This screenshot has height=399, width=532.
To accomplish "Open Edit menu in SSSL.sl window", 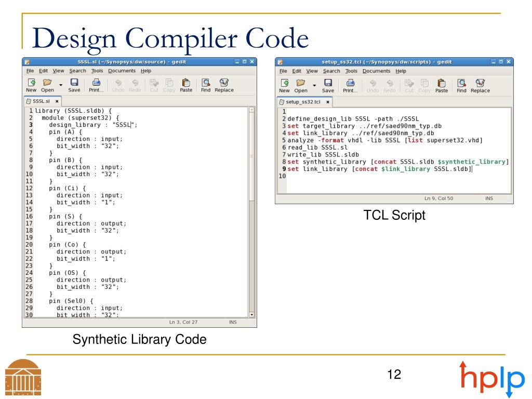I will pos(44,71).
